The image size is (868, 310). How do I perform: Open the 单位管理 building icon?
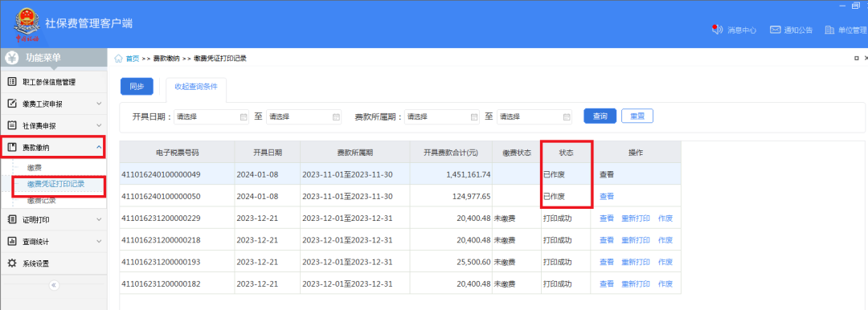[829, 30]
